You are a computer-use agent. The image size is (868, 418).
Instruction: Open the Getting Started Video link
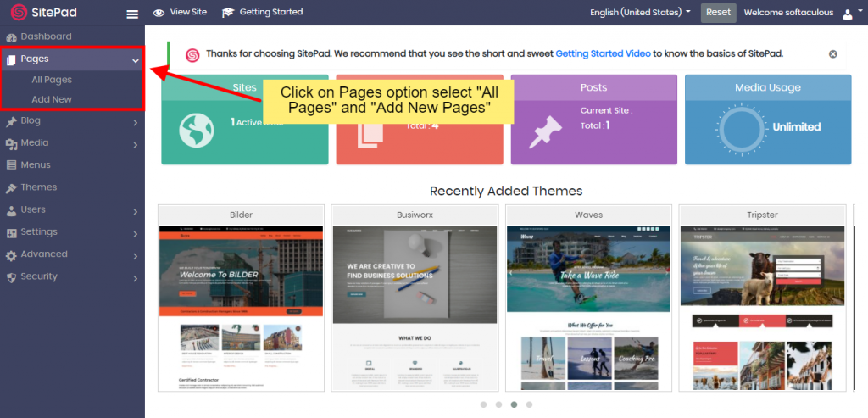(x=603, y=53)
